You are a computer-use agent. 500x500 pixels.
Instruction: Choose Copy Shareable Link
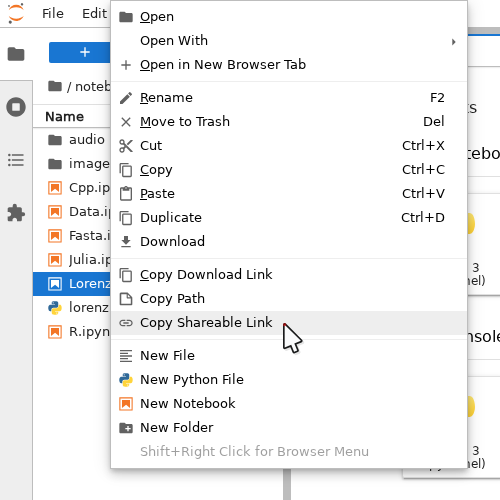[289, 323]
